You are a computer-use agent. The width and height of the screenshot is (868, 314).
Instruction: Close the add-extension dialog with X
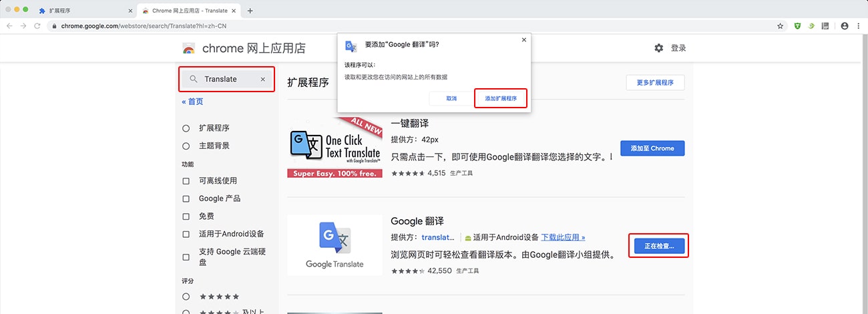523,40
